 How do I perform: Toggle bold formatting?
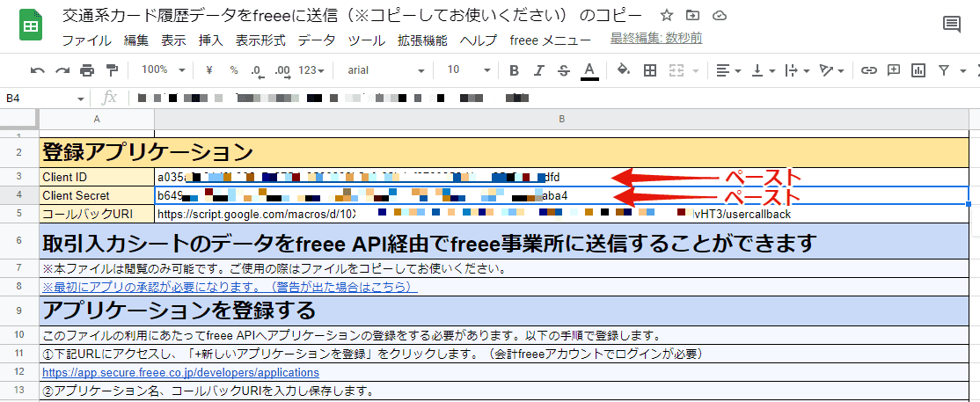[515, 70]
